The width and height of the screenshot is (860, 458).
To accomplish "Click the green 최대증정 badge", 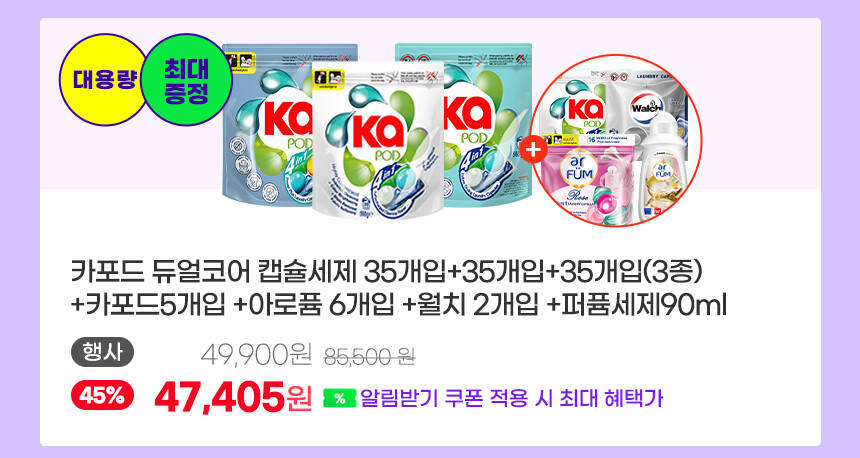I will [x=186, y=80].
